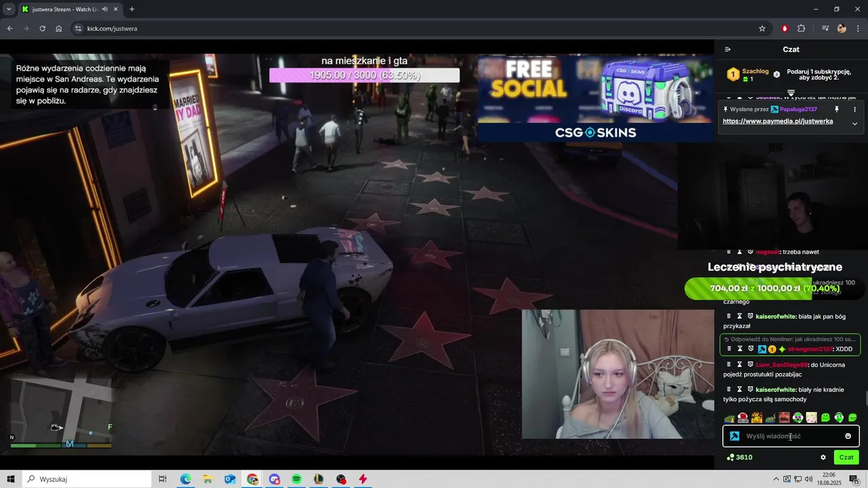The image size is (868, 488).
Task: Unpin the message from Papaluga2137
Action: point(836,109)
